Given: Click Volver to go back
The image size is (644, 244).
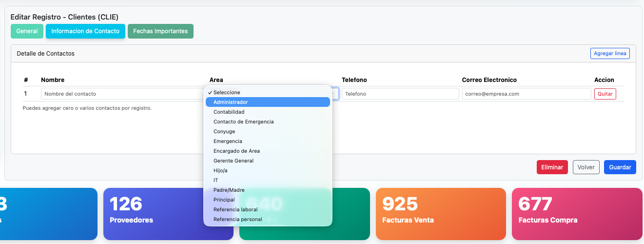Looking at the screenshot, I should (x=585, y=167).
